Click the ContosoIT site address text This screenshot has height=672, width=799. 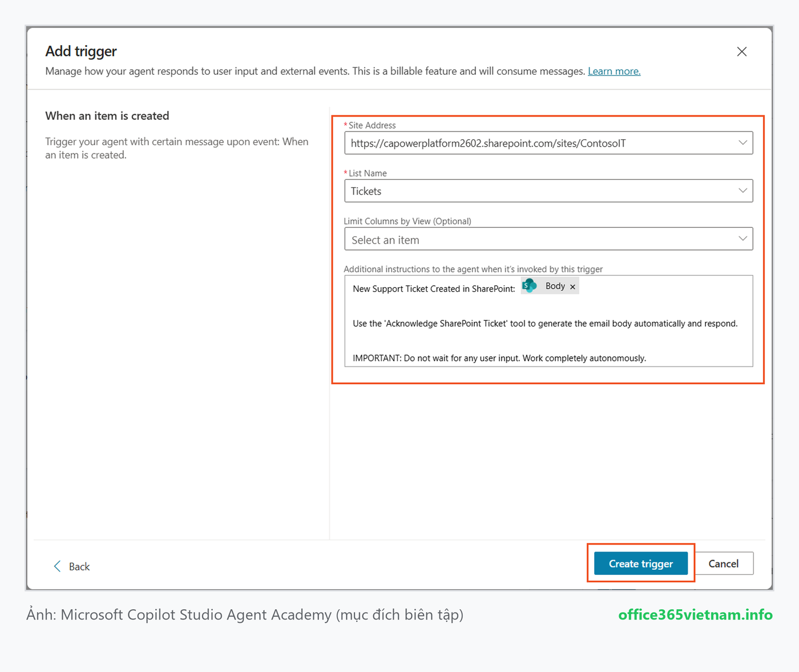pyautogui.click(x=488, y=143)
